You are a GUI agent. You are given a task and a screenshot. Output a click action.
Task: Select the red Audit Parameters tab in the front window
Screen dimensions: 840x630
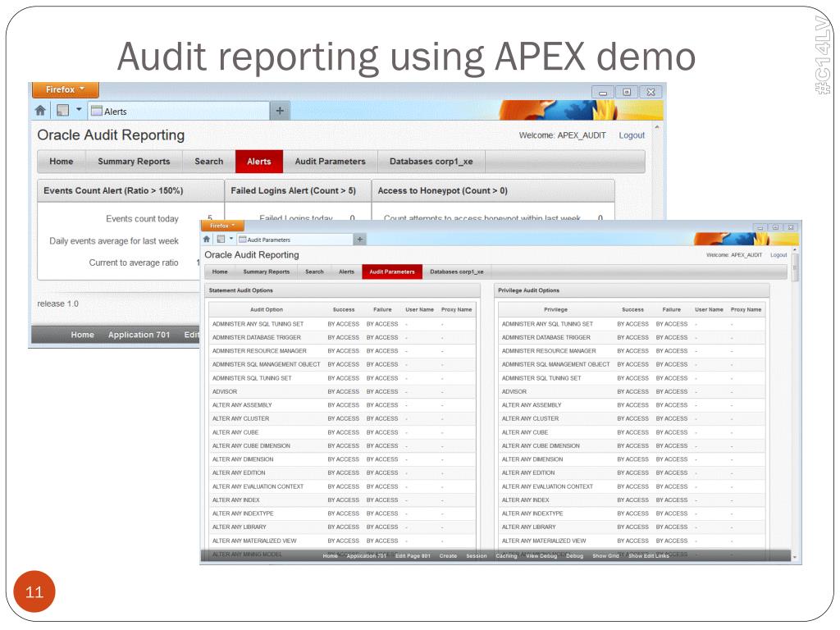pyautogui.click(x=392, y=272)
